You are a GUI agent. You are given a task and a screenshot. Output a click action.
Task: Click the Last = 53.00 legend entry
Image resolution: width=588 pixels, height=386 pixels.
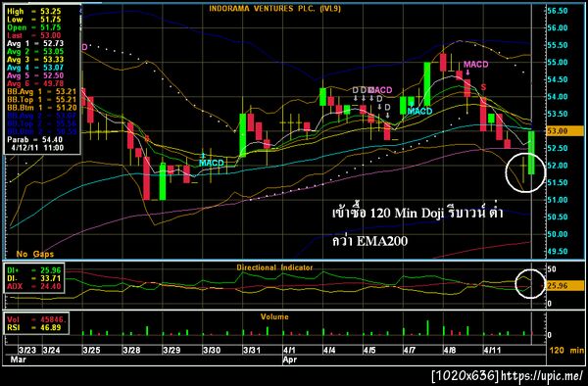pos(33,35)
